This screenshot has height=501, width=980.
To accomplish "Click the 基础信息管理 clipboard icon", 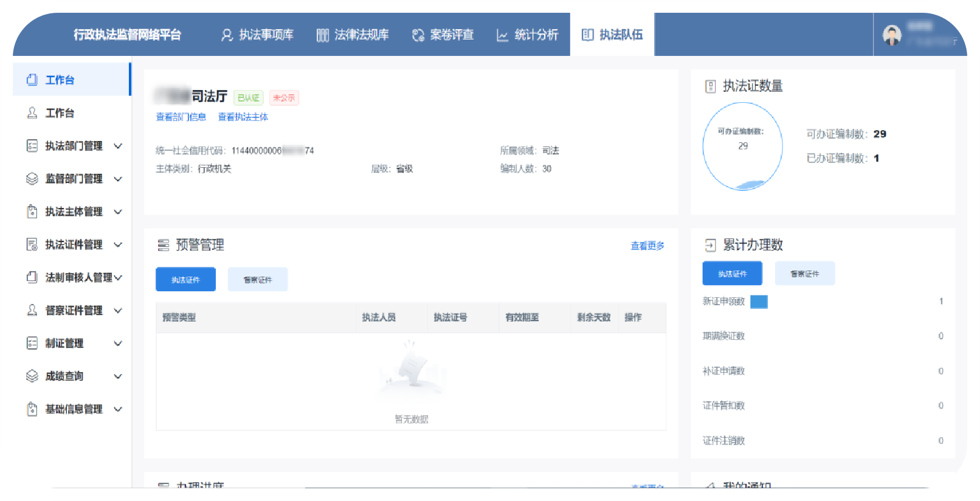I will click(x=32, y=409).
